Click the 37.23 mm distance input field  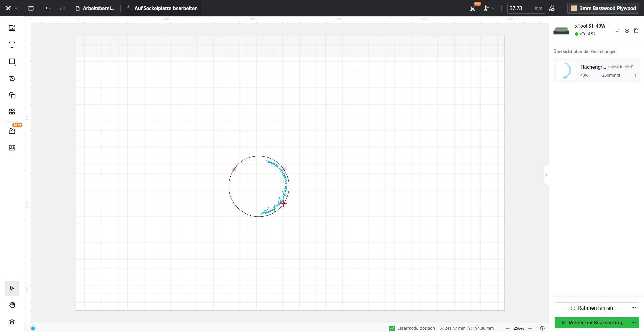[520, 8]
